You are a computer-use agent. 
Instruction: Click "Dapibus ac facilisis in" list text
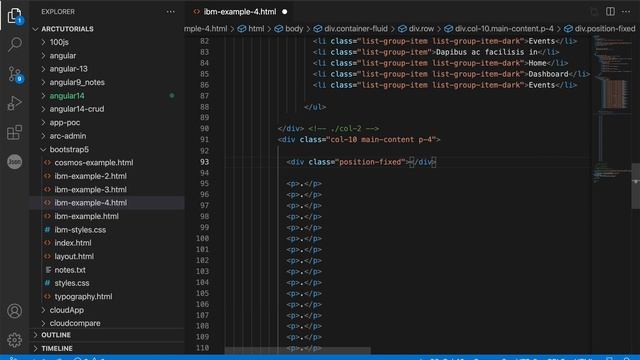[x=487, y=52]
